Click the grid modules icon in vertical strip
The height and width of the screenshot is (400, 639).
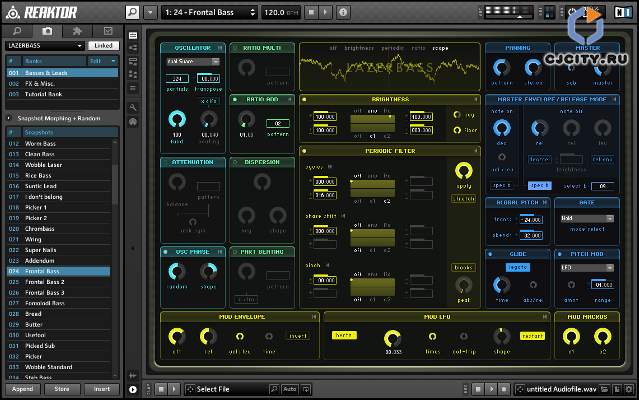tap(133, 75)
